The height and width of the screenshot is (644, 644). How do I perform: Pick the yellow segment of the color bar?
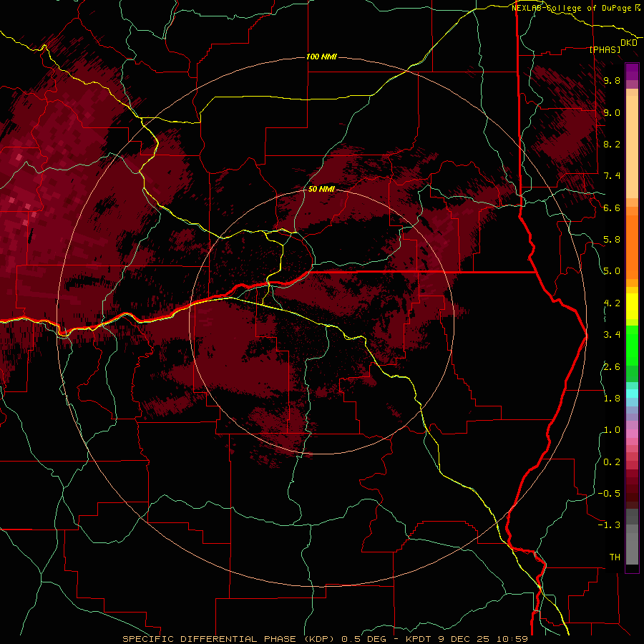pos(632,306)
